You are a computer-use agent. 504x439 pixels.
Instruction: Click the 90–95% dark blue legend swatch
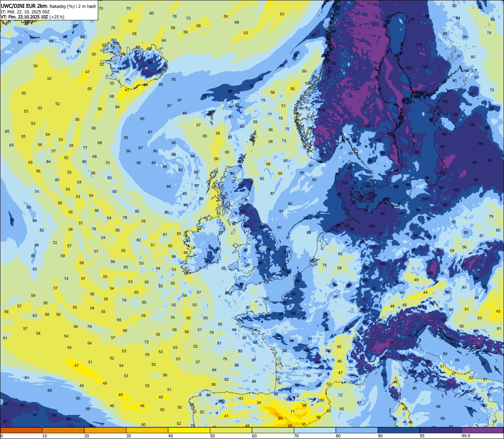pyautogui.click(x=398, y=430)
